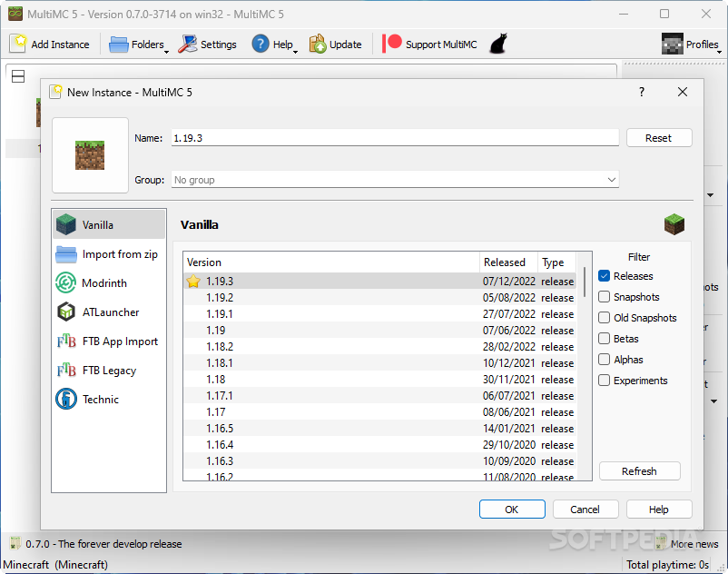Enable the Snapshots filter
Screen dimensions: 728x574
click(604, 297)
